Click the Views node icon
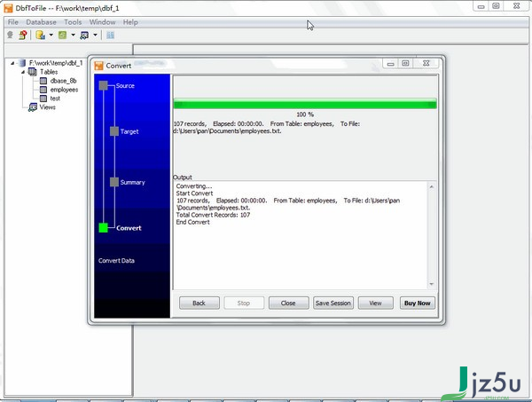This screenshot has width=532, height=402. click(33, 107)
